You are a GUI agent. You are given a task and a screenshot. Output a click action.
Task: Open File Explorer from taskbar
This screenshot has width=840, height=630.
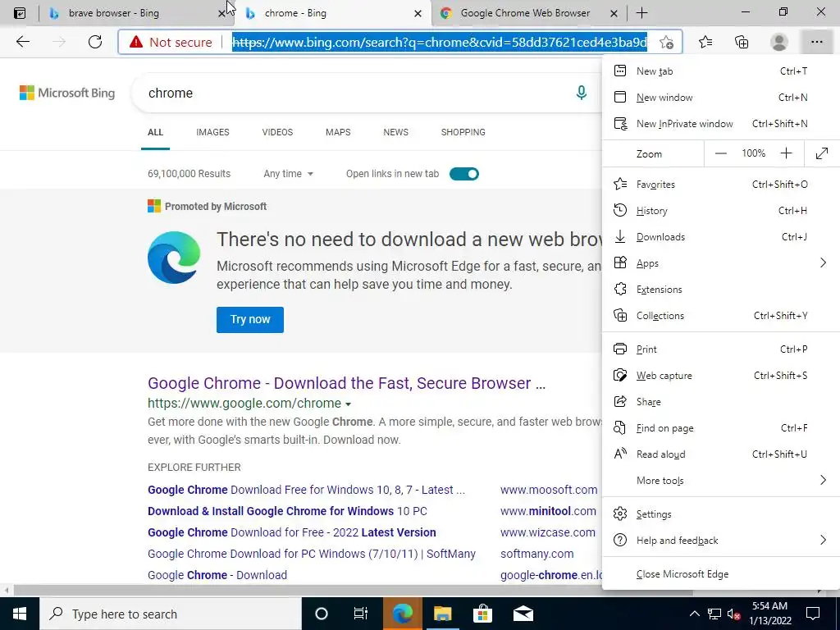point(442,614)
